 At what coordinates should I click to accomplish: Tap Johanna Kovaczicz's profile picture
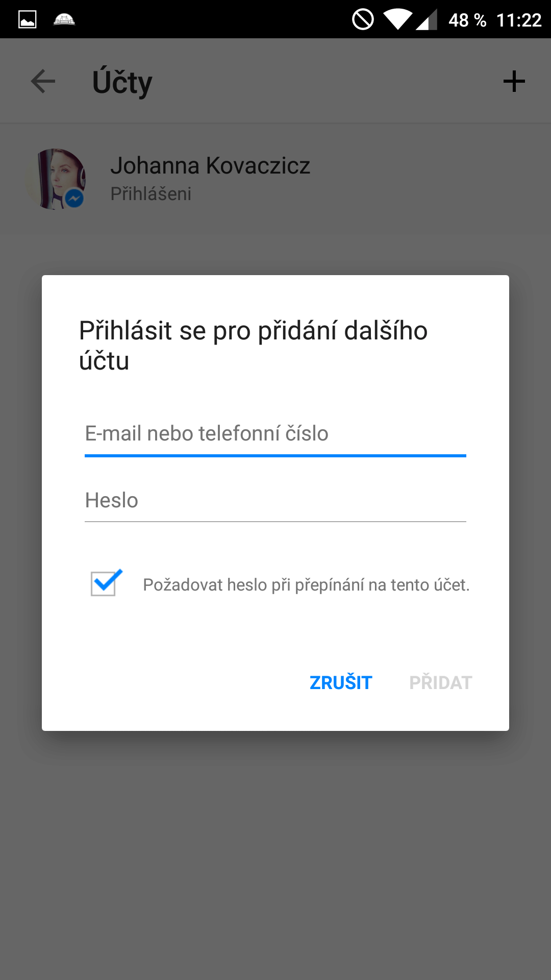55,179
